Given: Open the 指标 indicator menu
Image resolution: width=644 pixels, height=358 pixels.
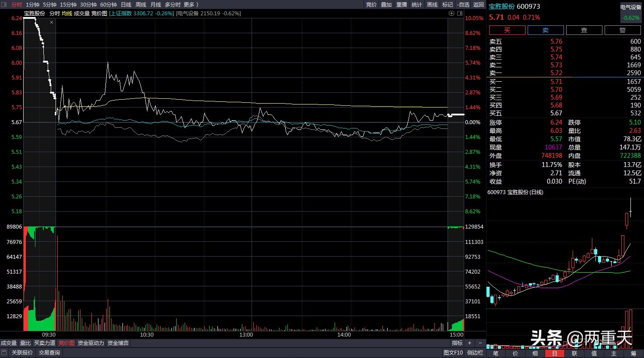Looking at the screenshot, I should click(x=457, y=343).
